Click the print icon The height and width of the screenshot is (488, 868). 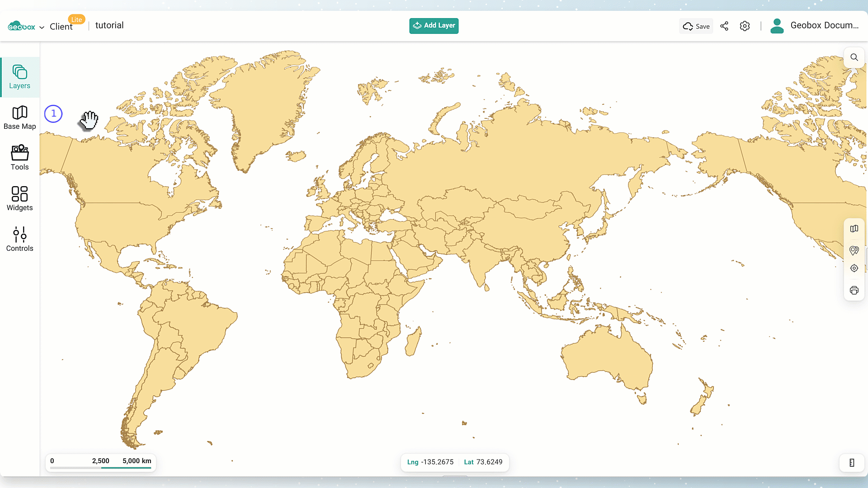(854, 291)
